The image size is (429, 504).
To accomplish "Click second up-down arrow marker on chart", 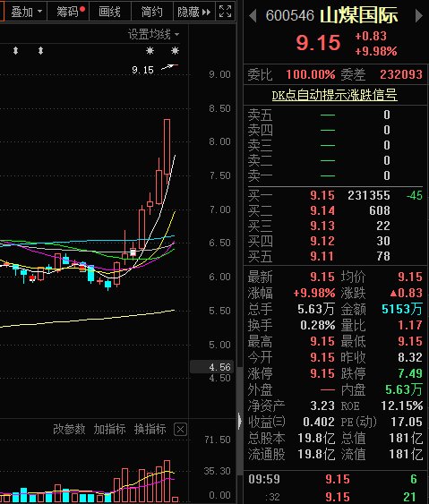I will 40,51.
